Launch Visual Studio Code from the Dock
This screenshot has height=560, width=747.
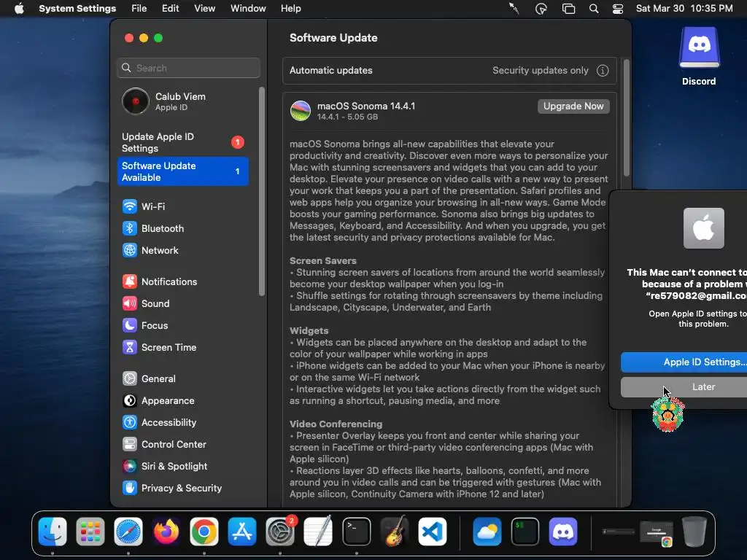click(x=433, y=532)
